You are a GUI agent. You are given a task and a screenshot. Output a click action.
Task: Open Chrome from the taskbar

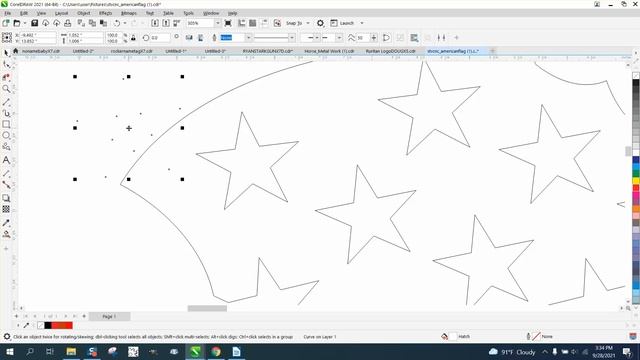point(216,351)
